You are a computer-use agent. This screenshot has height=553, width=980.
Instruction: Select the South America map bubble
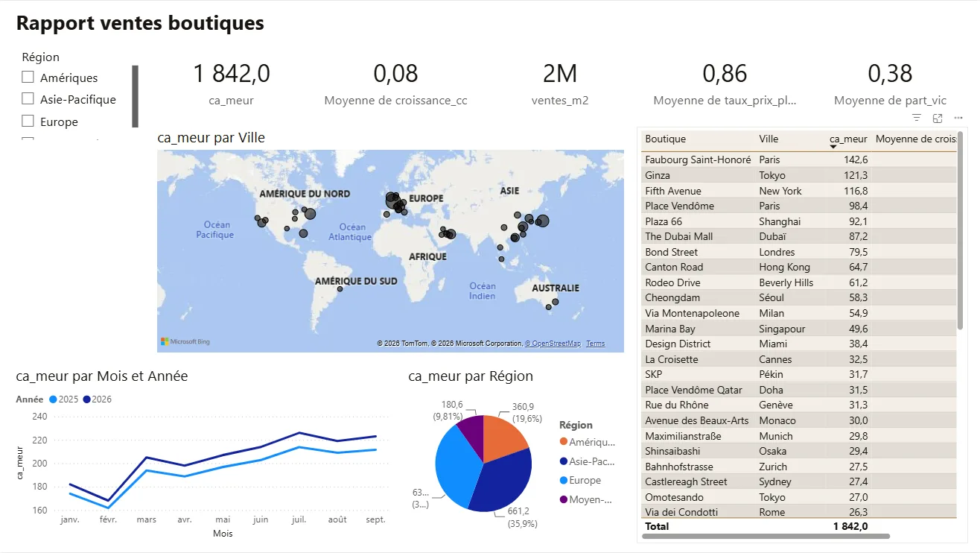[340, 289]
